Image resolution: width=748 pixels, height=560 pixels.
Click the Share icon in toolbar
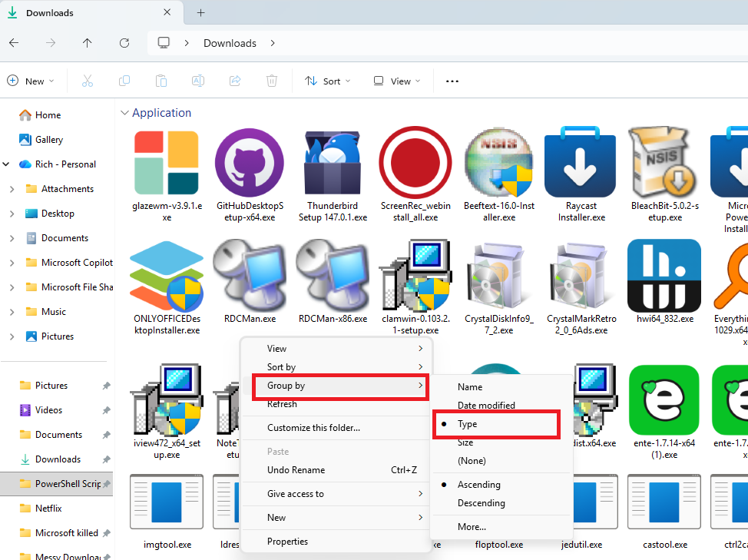click(x=235, y=81)
